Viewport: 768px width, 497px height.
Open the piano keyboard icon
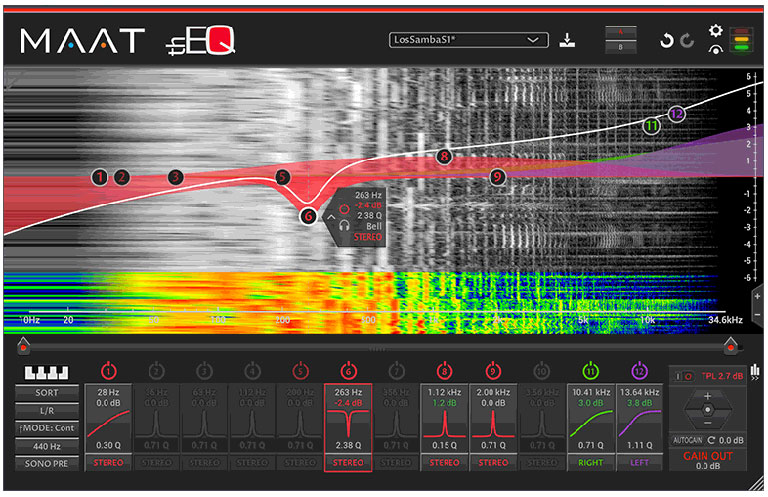pos(47,373)
